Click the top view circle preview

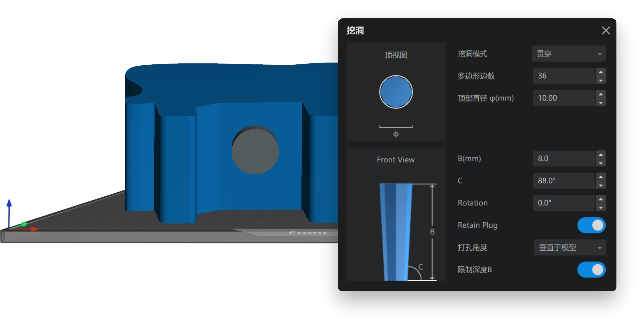point(396,92)
